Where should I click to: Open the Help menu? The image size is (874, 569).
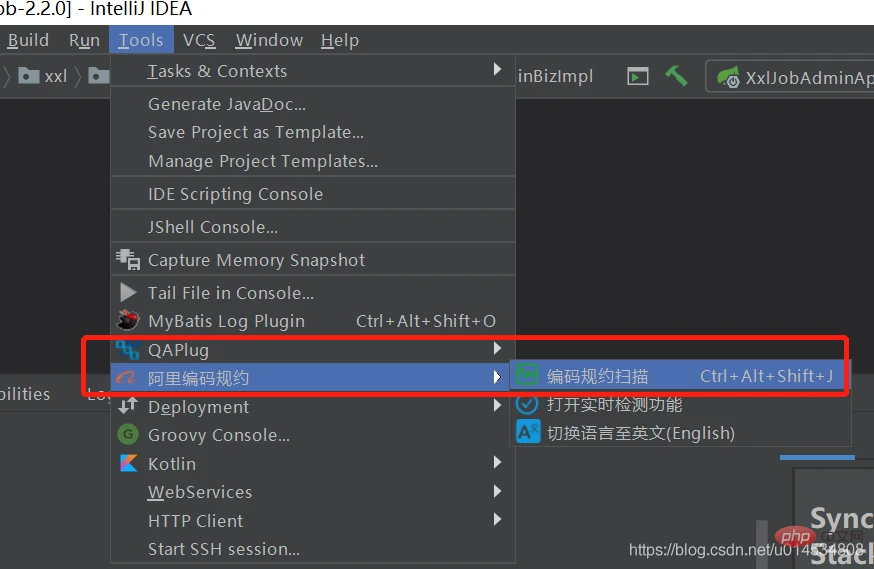point(340,40)
